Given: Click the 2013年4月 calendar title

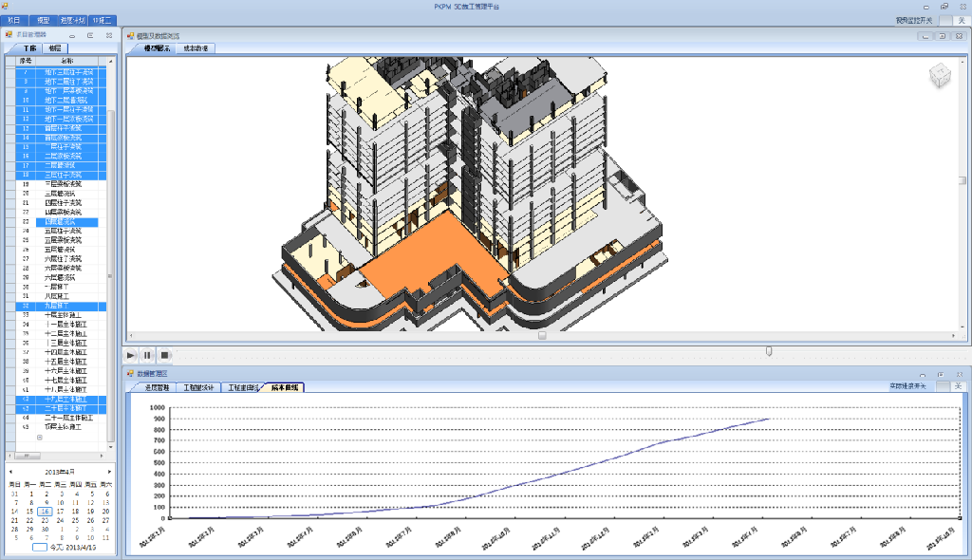Looking at the screenshot, I should coord(60,472).
